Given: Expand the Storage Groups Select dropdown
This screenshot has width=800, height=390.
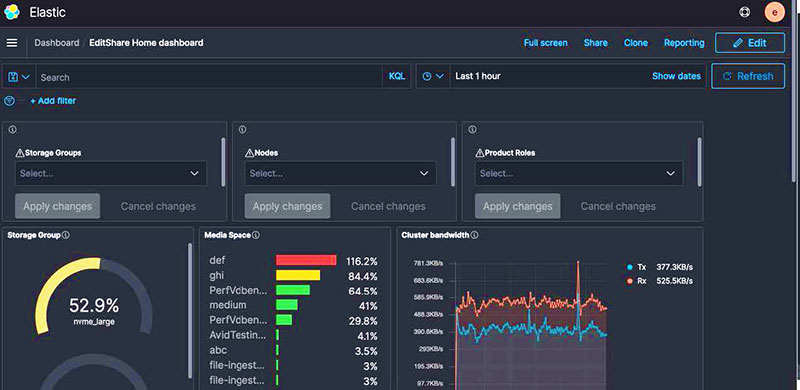Looking at the screenshot, I should tap(111, 174).
